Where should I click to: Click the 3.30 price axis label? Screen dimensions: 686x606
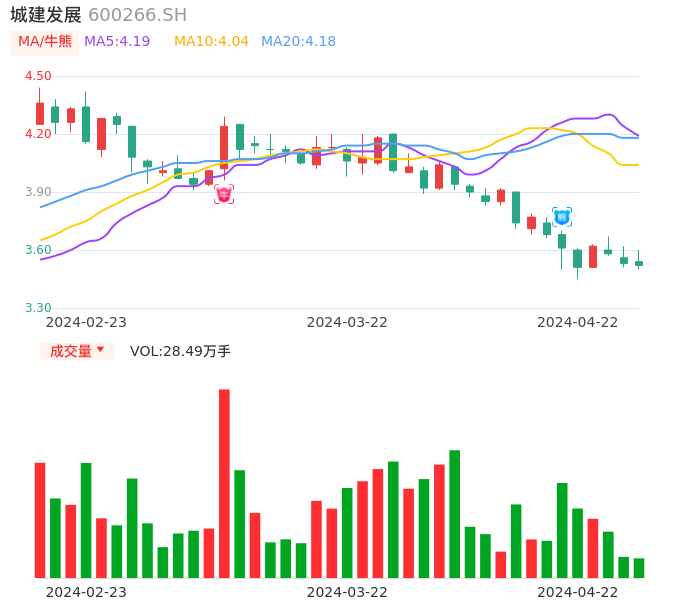tap(37, 308)
